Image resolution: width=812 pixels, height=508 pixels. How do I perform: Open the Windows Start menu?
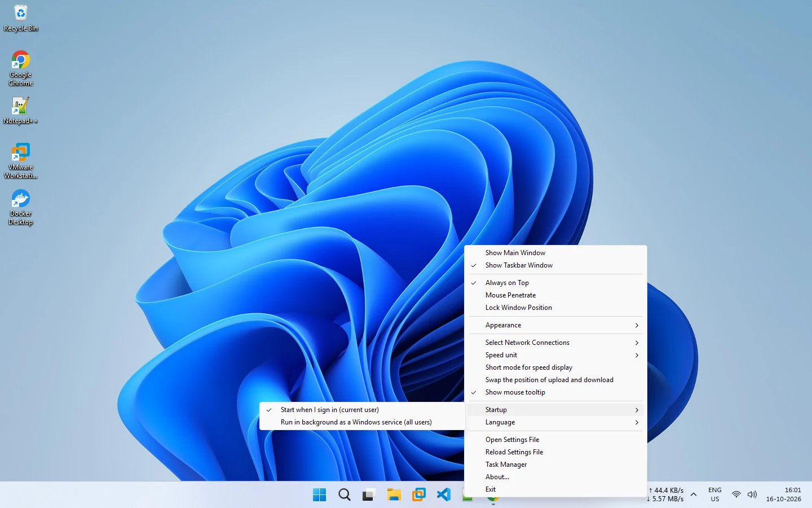[319, 495]
